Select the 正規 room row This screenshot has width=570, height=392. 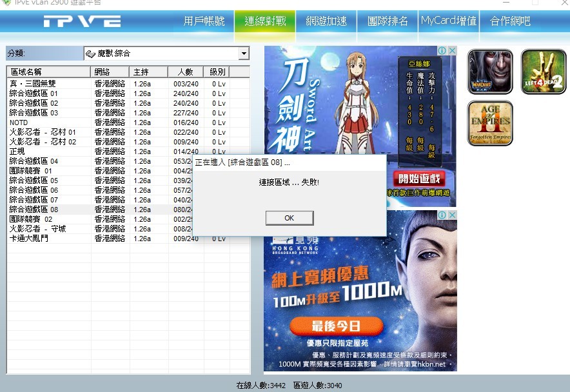128,152
